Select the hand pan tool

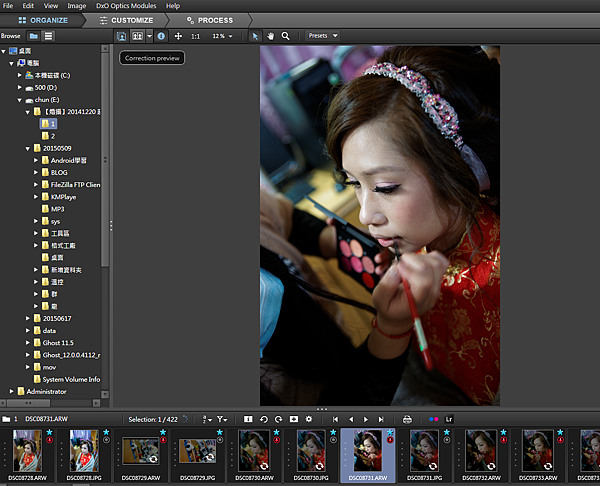tap(270, 36)
